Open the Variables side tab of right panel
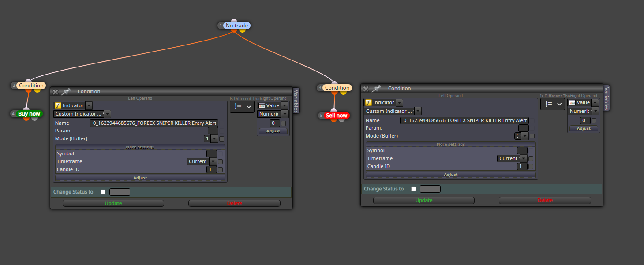Image resolution: width=644 pixels, height=265 pixels. 607,98
